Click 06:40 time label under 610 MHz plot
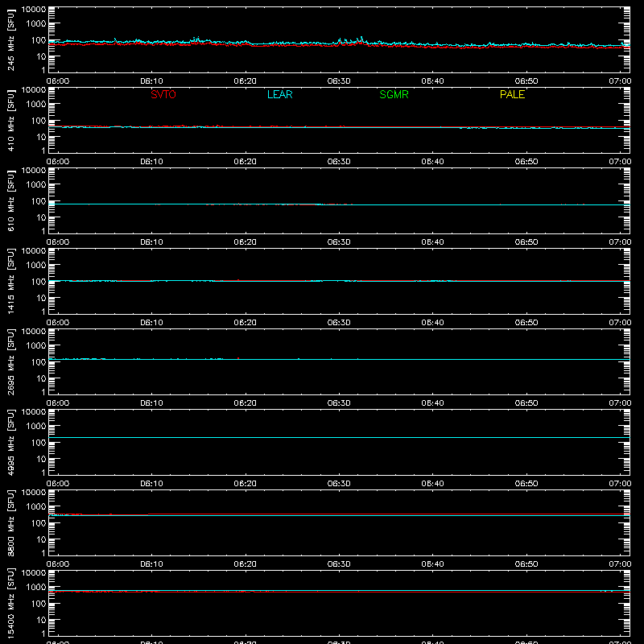 pos(432,242)
